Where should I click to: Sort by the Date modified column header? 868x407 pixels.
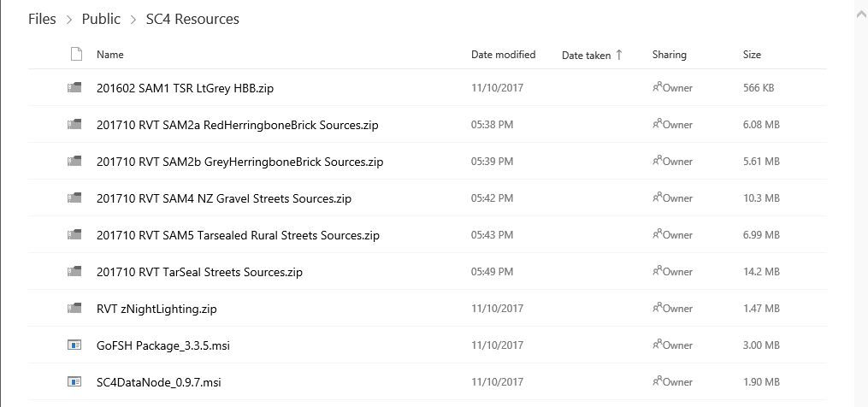click(x=503, y=54)
